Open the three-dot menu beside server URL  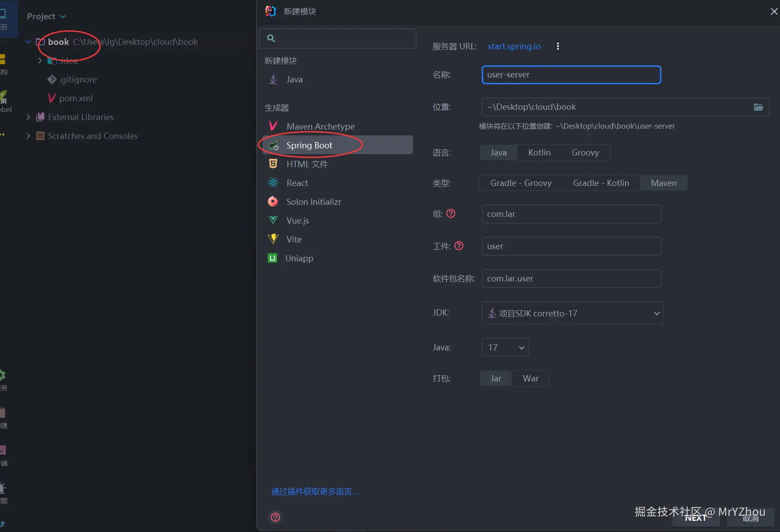(558, 46)
